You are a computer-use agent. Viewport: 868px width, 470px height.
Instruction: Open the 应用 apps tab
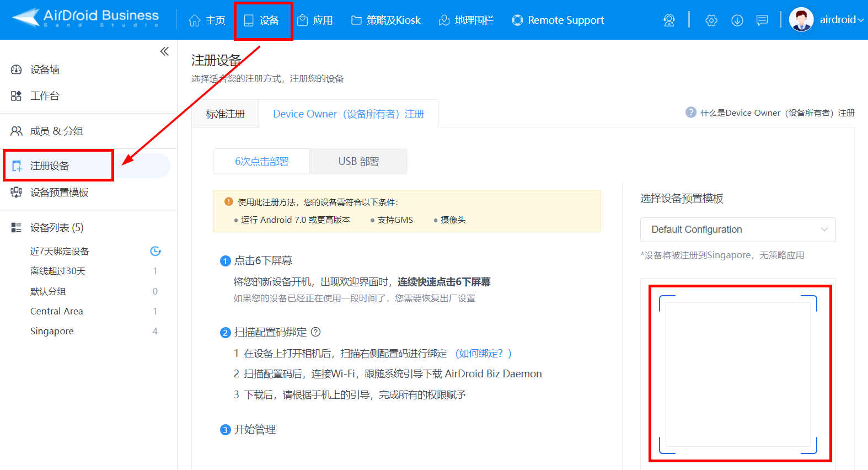(x=315, y=20)
